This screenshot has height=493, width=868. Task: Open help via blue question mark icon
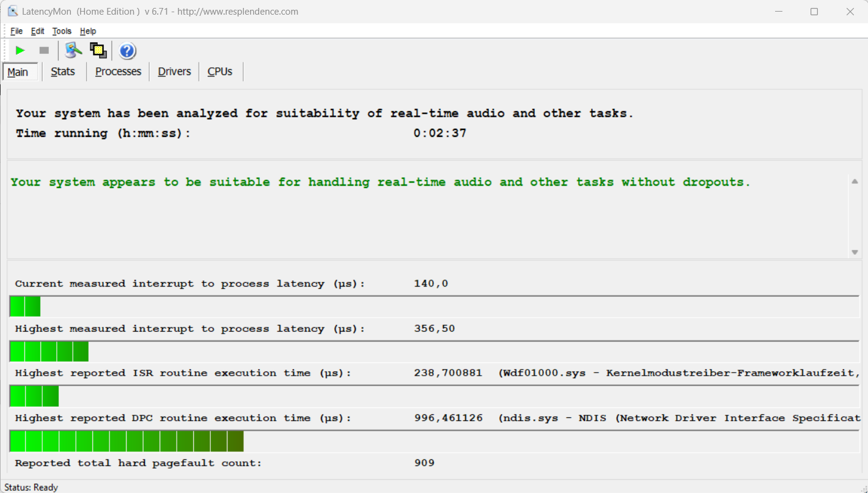pyautogui.click(x=127, y=51)
